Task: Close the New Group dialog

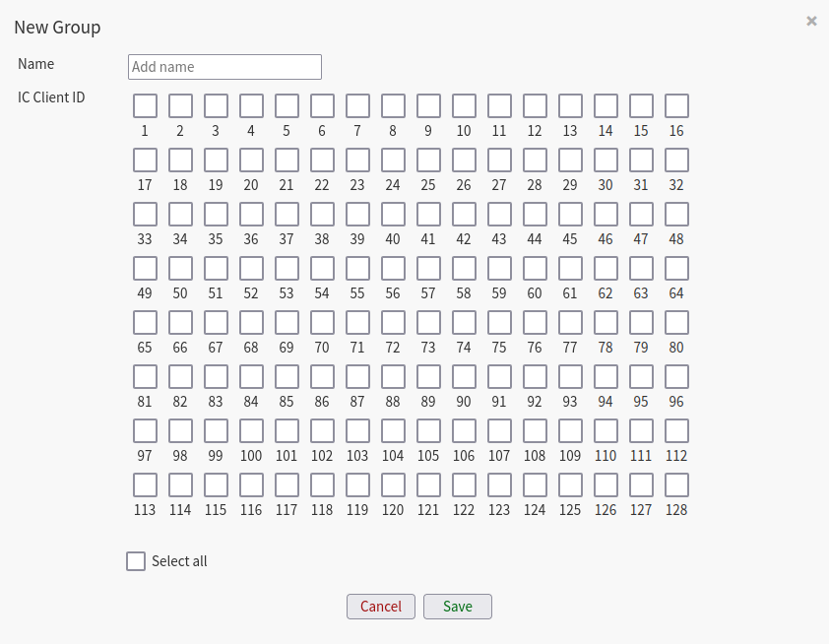Action: click(x=811, y=21)
